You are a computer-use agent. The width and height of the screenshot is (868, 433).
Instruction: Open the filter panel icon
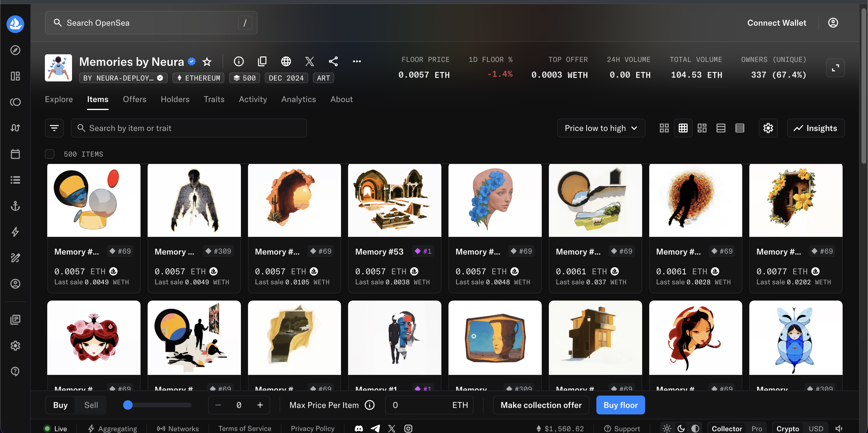click(54, 128)
